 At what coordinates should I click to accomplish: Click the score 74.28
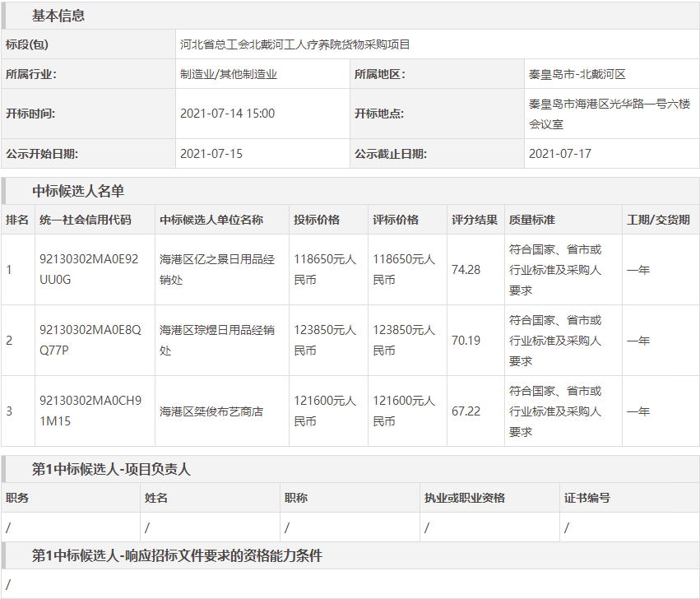tap(466, 269)
